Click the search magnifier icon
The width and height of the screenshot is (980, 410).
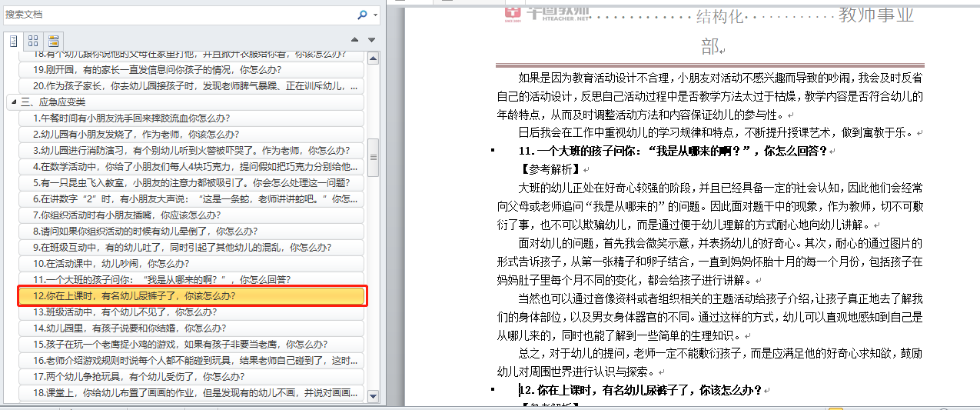click(x=362, y=15)
